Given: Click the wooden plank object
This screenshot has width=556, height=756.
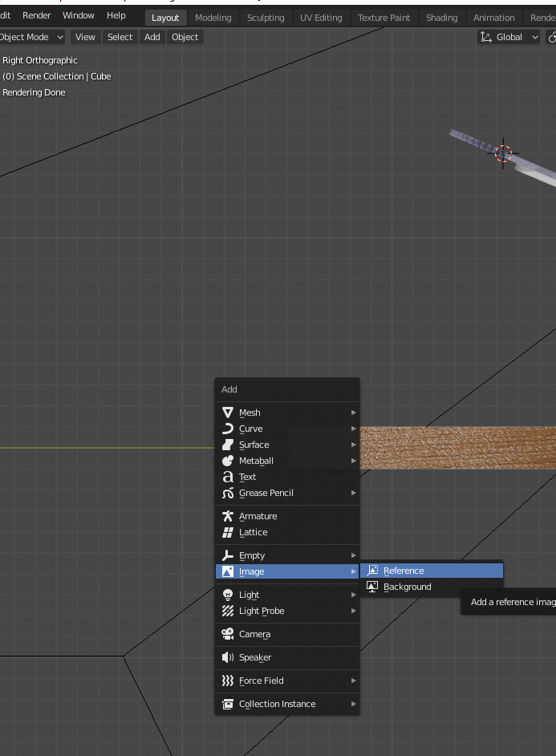Looking at the screenshot, I should tap(457, 448).
